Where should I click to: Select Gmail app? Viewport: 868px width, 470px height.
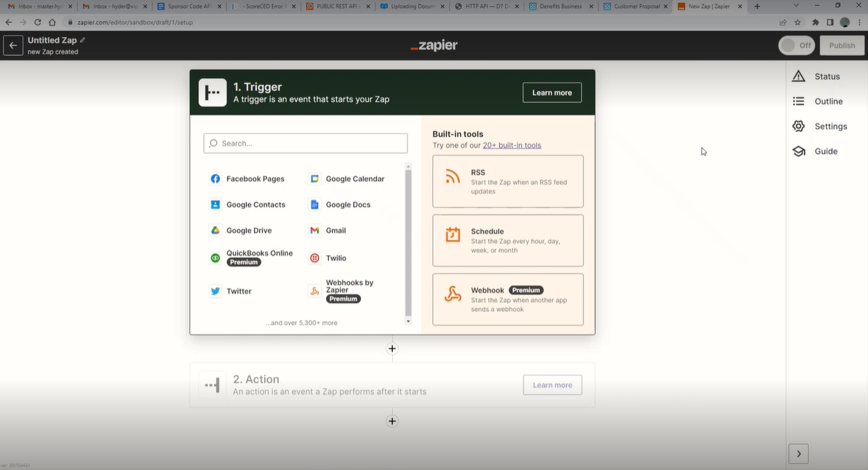(327, 230)
